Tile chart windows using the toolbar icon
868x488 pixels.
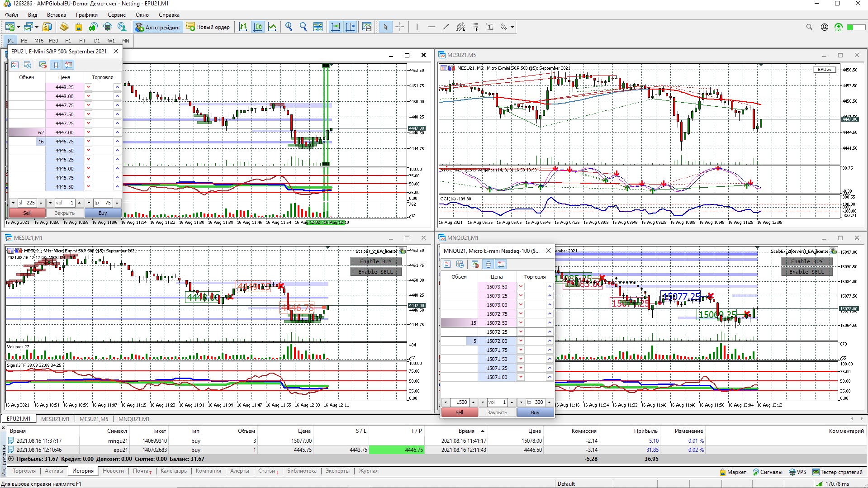click(318, 27)
